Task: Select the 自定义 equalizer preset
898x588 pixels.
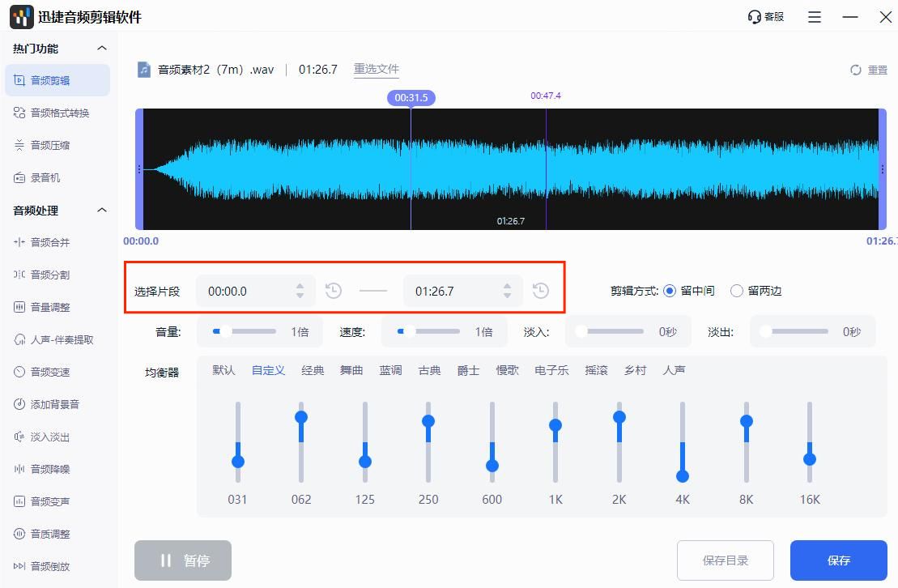Action: (269, 370)
